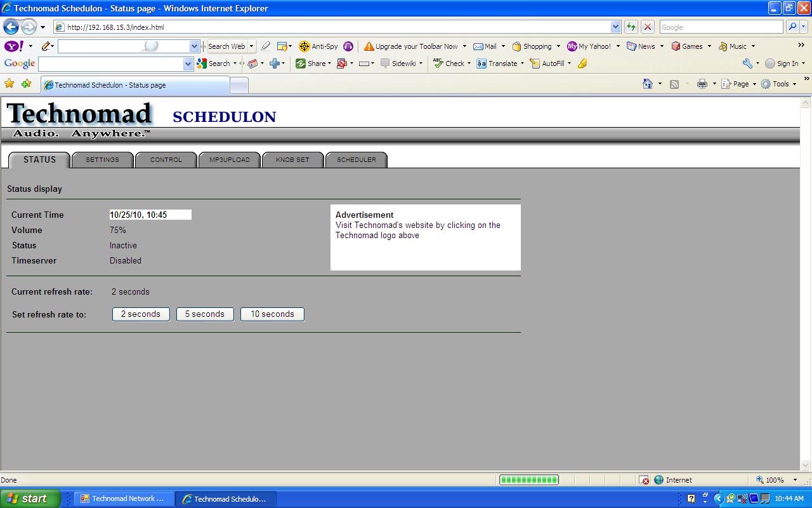Open the Google toolbar wrench options
The height and width of the screenshot is (508, 812).
click(747, 63)
